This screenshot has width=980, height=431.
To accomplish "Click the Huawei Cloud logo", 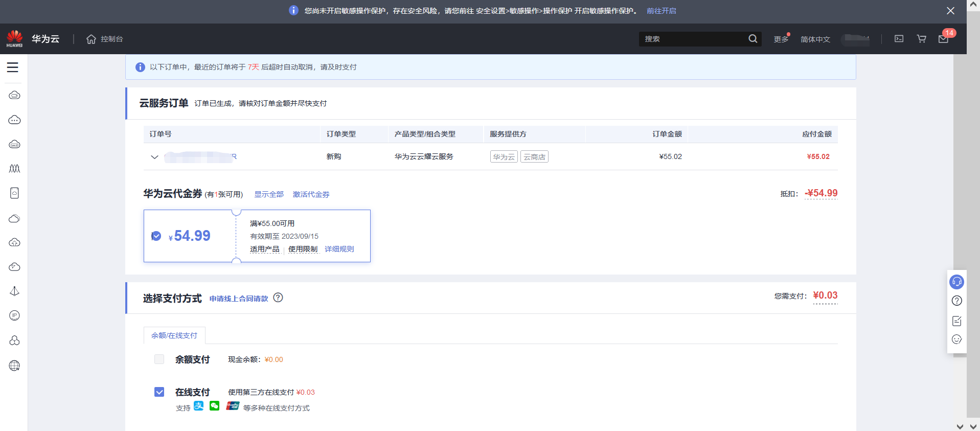I will tap(14, 39).
